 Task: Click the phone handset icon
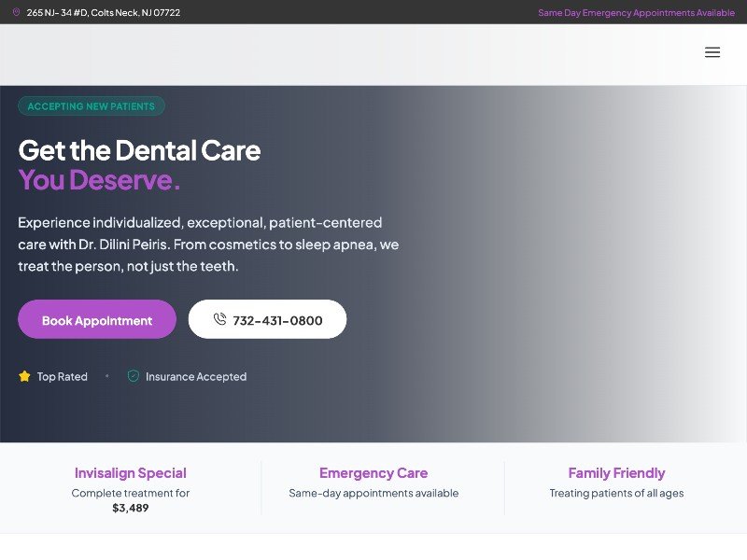[220, 319]
